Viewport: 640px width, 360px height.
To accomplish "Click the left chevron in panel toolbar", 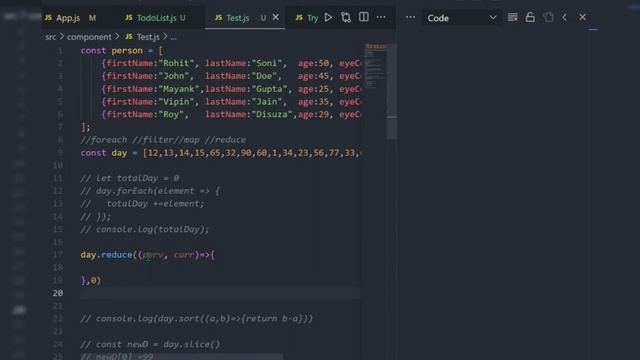I will 564,17.
